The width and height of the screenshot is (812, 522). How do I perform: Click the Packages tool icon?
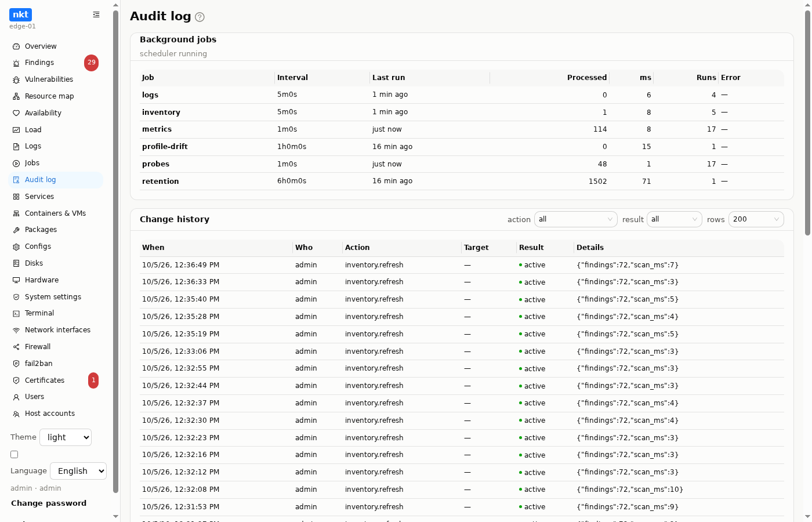tap(16, 230)
